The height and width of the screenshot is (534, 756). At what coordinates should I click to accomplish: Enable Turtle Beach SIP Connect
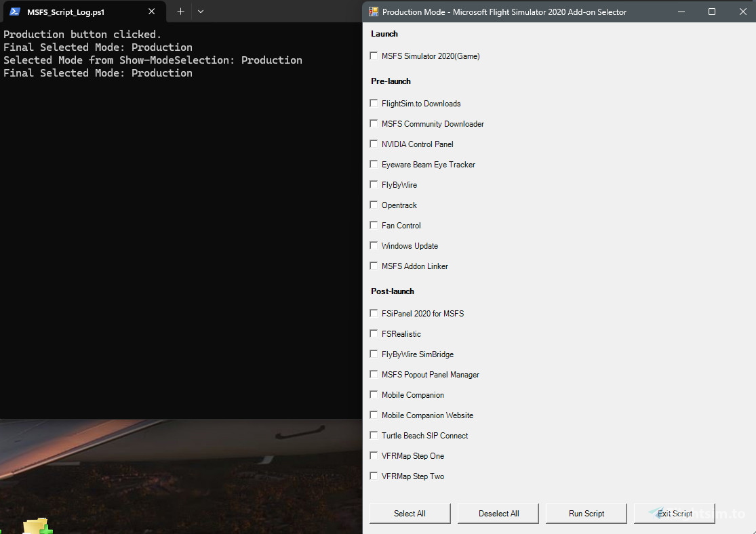tap(374, 435)
